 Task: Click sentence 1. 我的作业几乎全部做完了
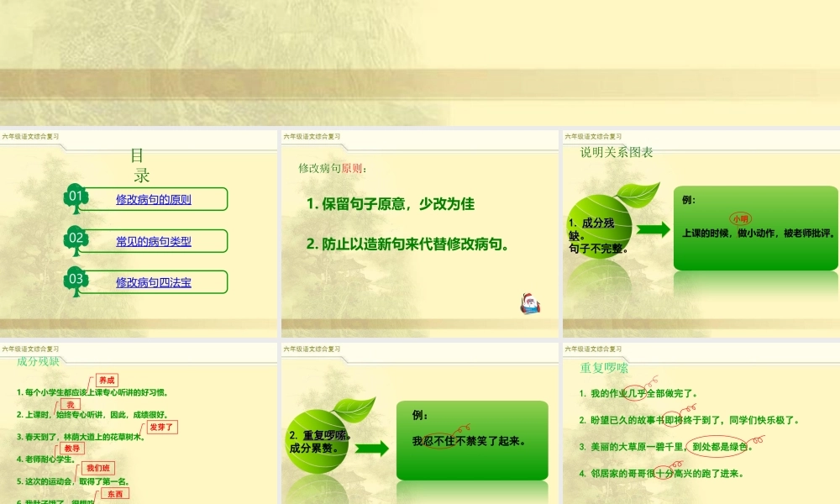(x=638, y=394)
